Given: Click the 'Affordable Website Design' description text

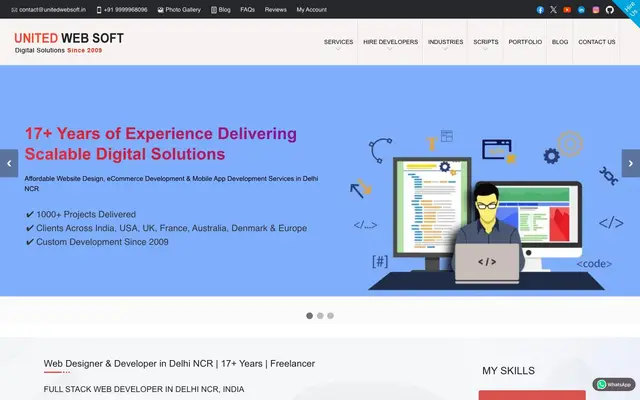Looking at the screenshot, I should pyautogui.click(x=171, y=184).
